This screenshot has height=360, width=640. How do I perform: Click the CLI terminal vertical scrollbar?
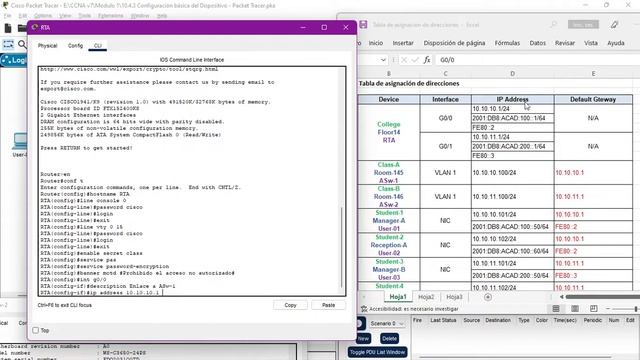[x=342, y=247]
